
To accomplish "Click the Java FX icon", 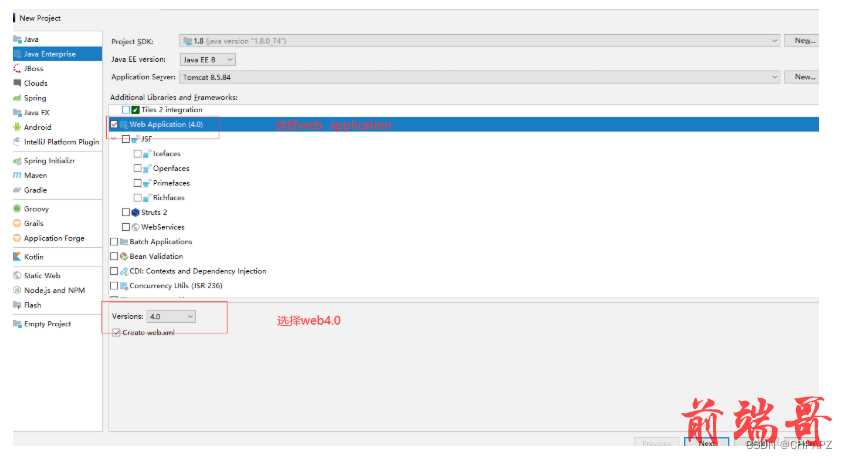I will click(17, 112).
